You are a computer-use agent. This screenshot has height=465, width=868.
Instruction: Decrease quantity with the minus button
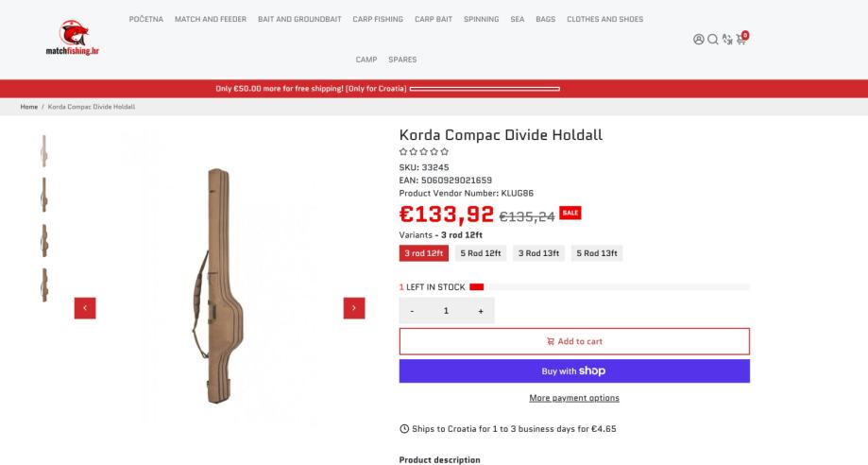point(412,311)
